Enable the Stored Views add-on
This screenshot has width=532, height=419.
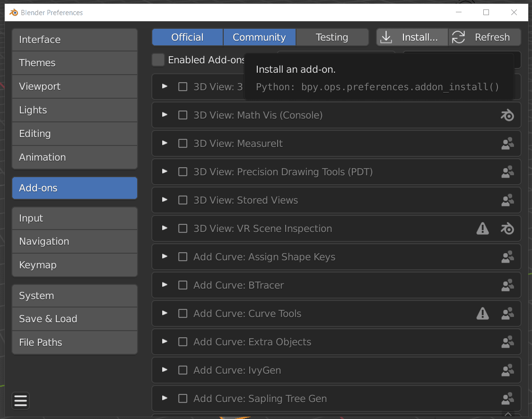[x=183, y=200]
